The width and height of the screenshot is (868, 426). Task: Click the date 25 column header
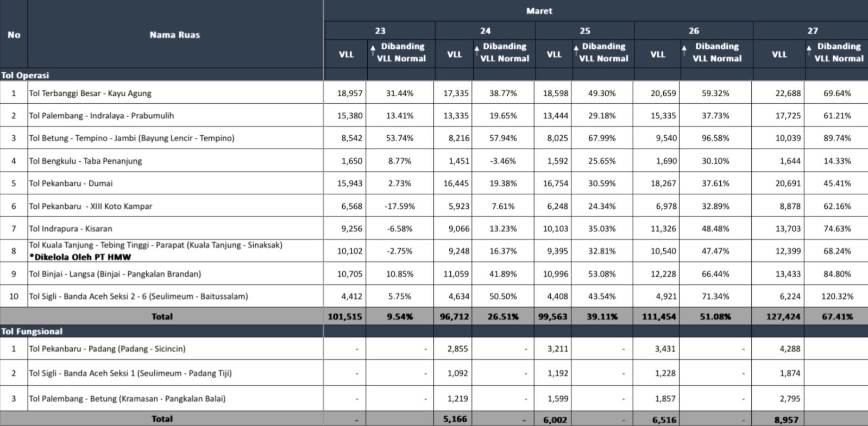pos(584,31)
